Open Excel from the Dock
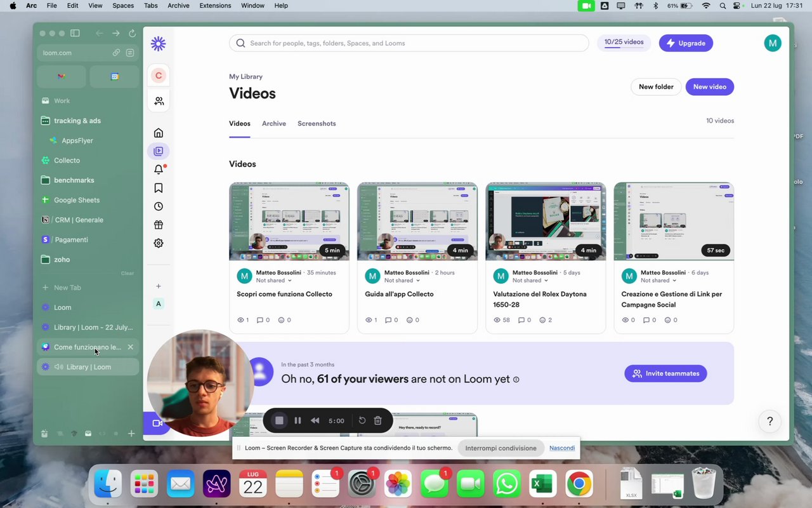This screenshot has width=812, height=508. pyautogui.click(x=543, y=485)
